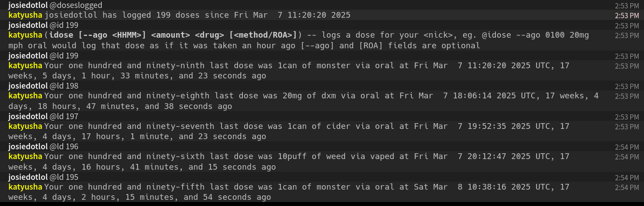Click josiedotlol nick beside @ld 197

(28, 116)
